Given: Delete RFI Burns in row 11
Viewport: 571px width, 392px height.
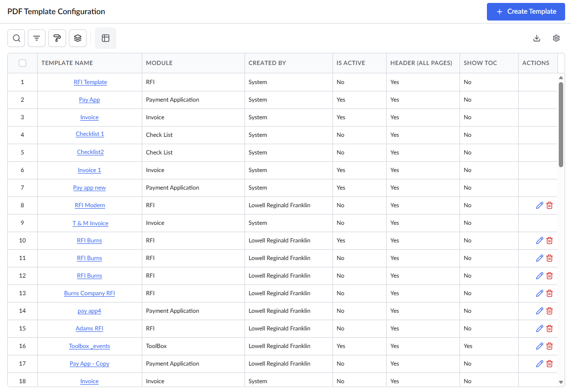Looking at the screenshot, I should (x=550, y=258).
